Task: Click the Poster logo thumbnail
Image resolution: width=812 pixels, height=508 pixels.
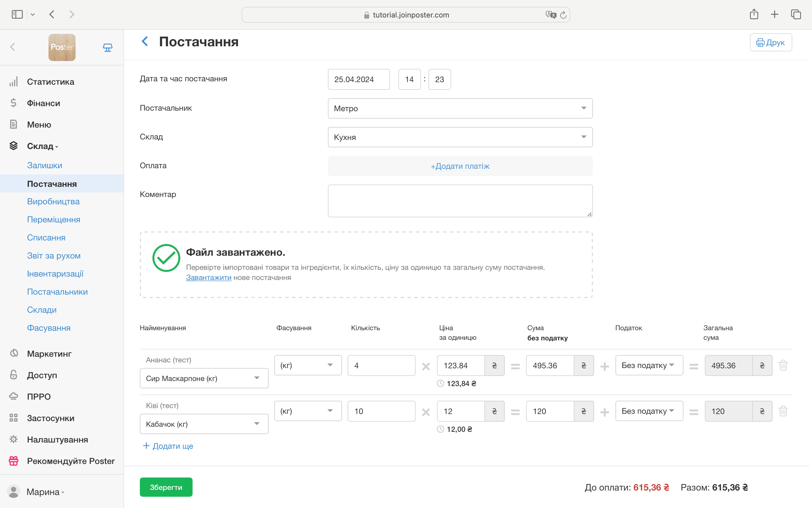Action: coord(62,47)
